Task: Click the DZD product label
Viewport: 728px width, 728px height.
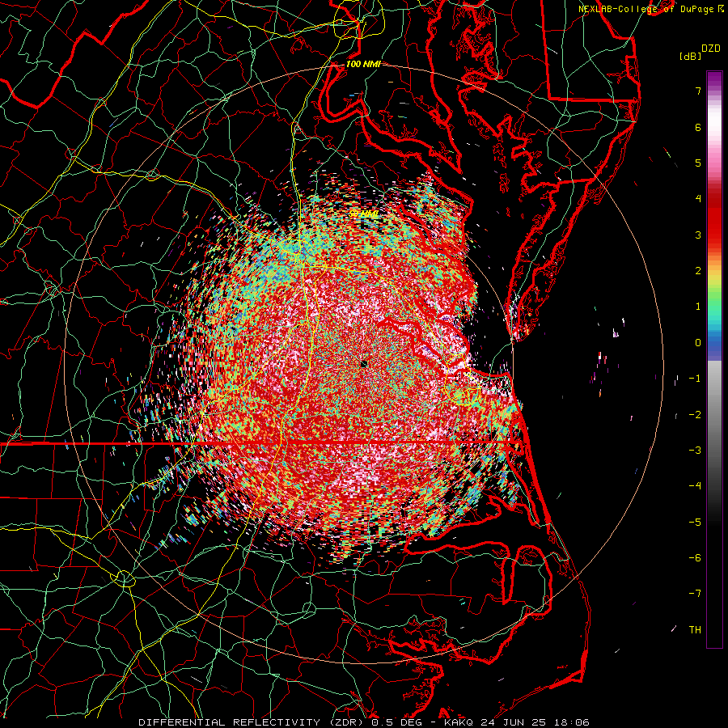Action: 711,49
